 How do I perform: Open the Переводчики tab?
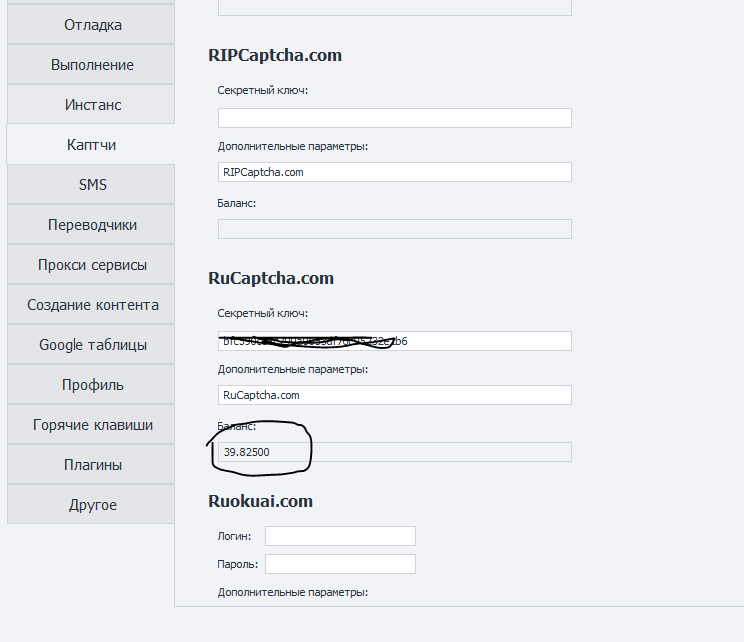tap(91, 224)
